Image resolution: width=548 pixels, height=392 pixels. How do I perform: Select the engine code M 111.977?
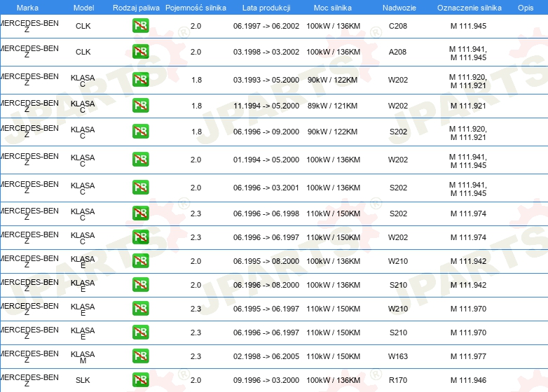468,356
